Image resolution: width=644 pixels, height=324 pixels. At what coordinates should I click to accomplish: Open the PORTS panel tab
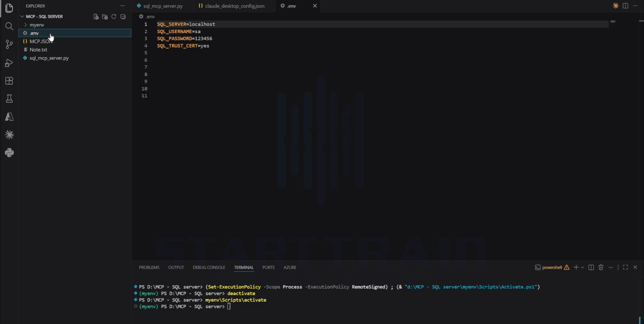click(268, 267)
